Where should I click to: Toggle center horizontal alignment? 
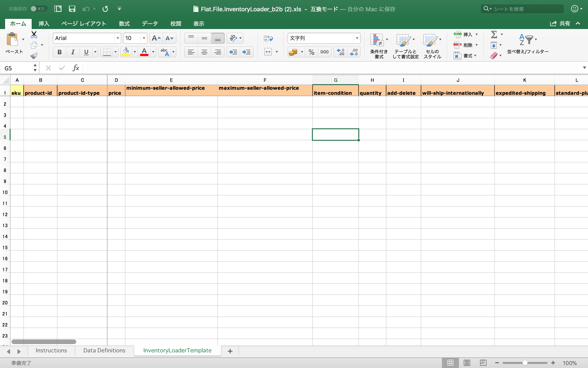coord(204,52)
